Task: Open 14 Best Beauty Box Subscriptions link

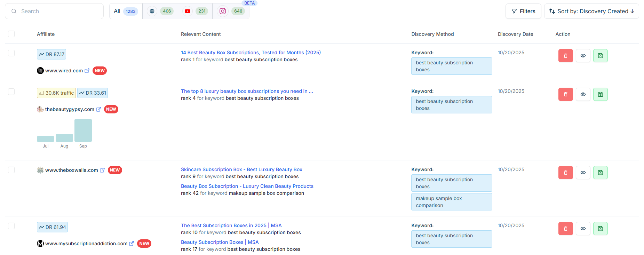Action: pos(251,53)
